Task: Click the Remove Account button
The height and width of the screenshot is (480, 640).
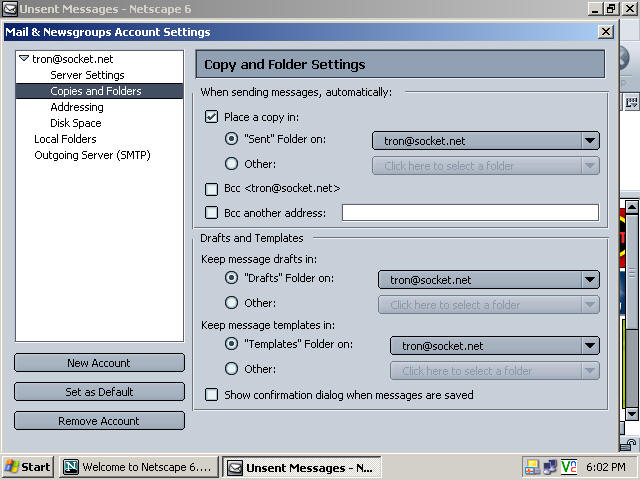Action: 99,421
